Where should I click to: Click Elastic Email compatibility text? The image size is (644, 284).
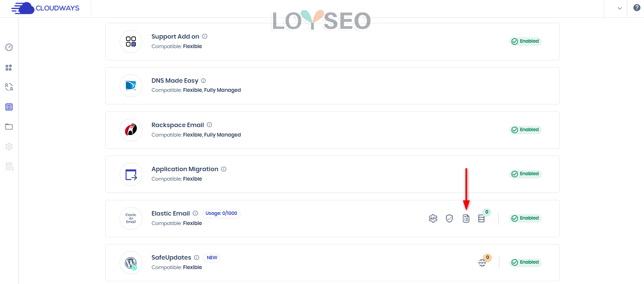coord(176,223)
